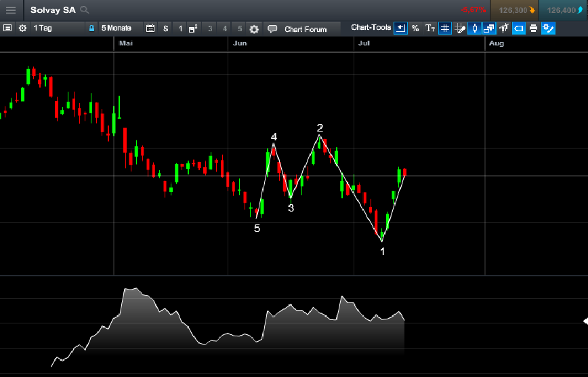This screenshot has height=377, width=588.
Task: Click the wave label 1 chart marker
Action: 382,252
